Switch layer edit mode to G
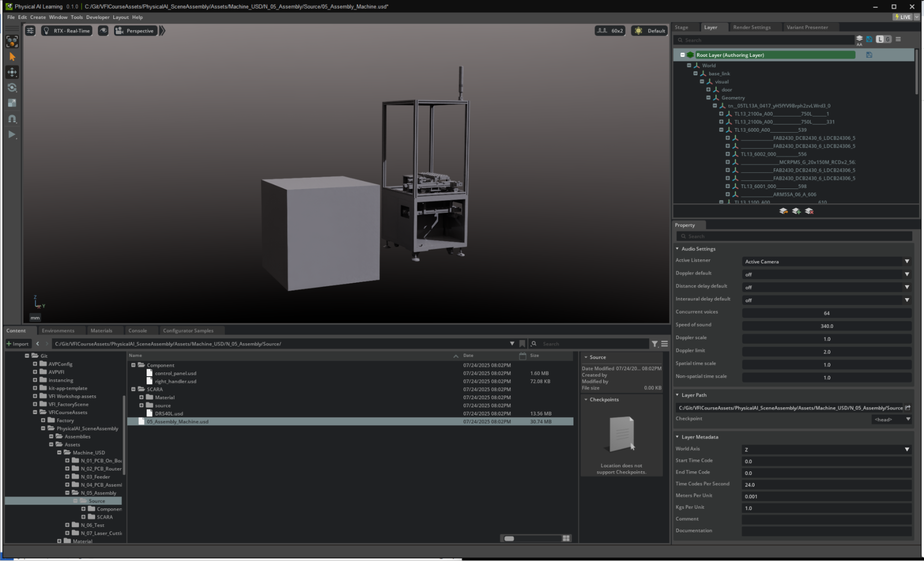 pyautogui.click(x=888, y=39)
